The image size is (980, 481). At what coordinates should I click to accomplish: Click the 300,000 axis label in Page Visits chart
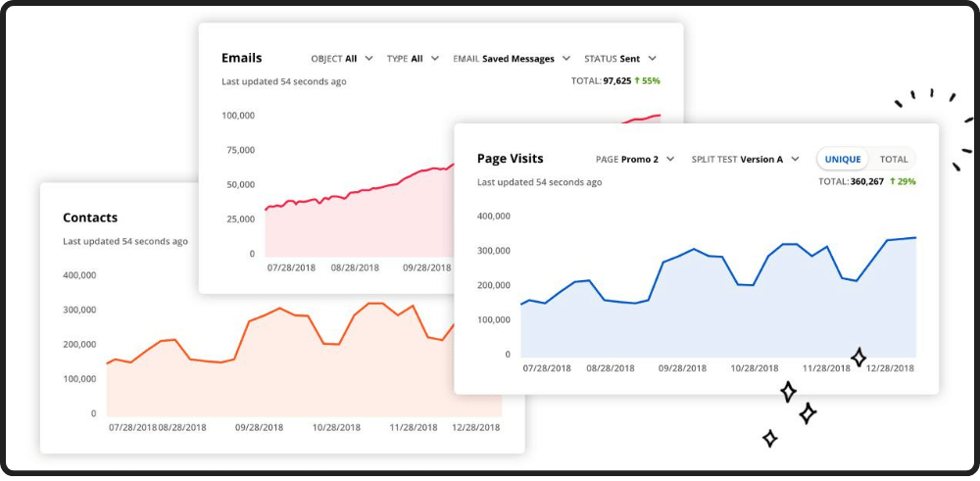point(494,251)
